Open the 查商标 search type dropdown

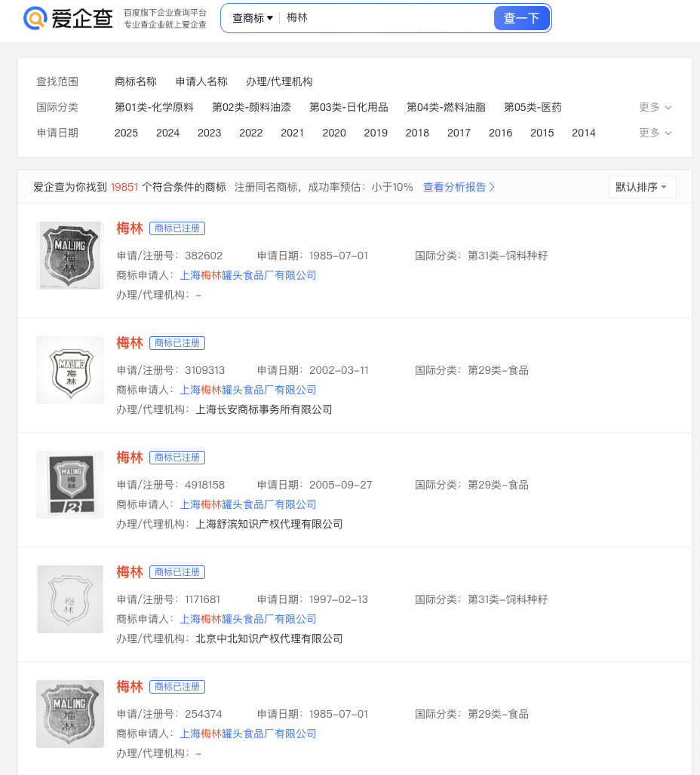(x=252, y=18)
